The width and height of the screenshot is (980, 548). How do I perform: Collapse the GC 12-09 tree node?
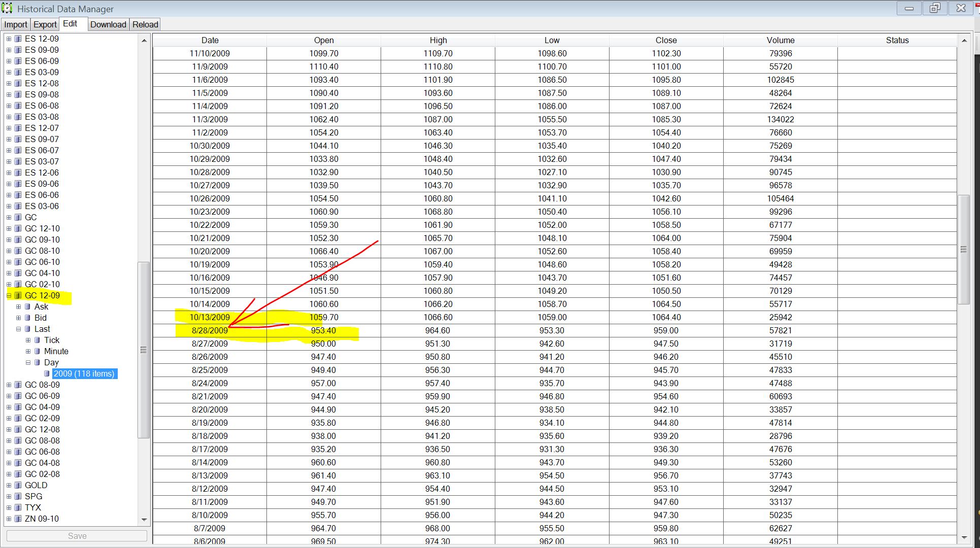click(x=9, y=295)
